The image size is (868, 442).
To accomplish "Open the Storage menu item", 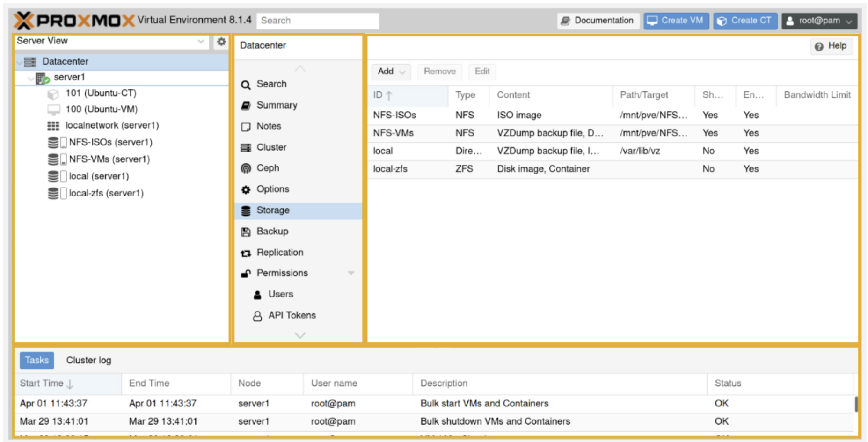I will pyautogui.click(x=298, y=211).
